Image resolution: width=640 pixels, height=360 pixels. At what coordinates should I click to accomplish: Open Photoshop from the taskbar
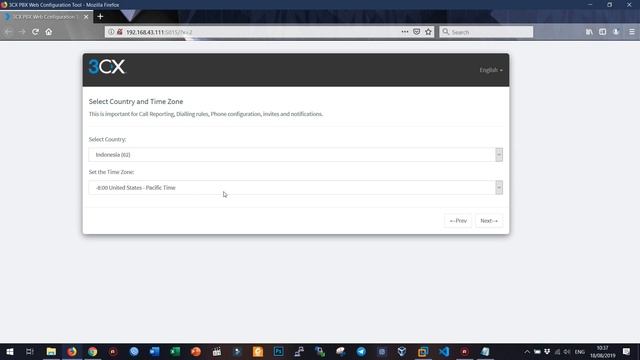pyautogui.click(x=279, y=351)
